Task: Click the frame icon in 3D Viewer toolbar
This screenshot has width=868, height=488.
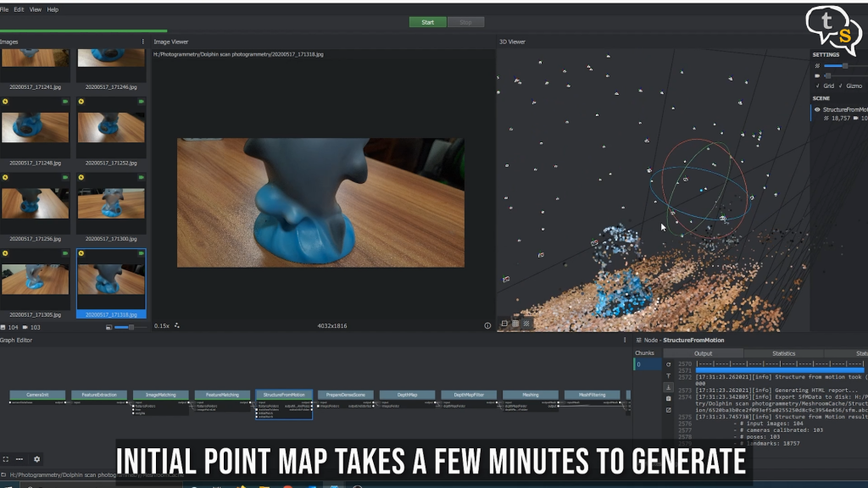Action: [x=503, y=322]
